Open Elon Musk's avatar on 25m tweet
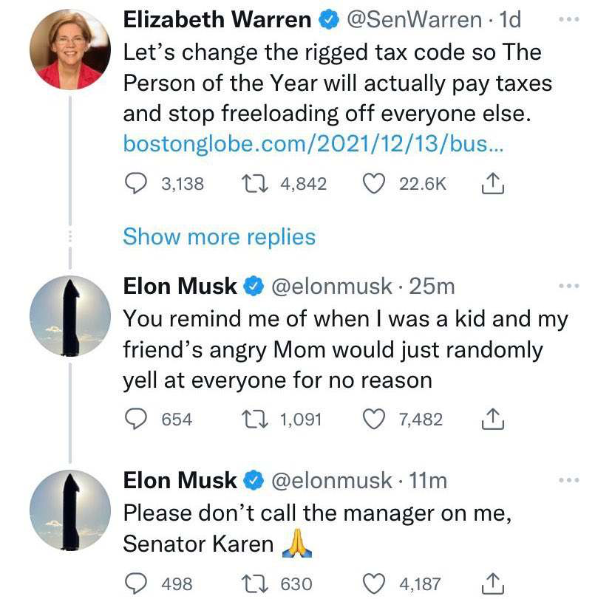Image resolution: width=612 pixels, height=599 pixels. point(67,317)
